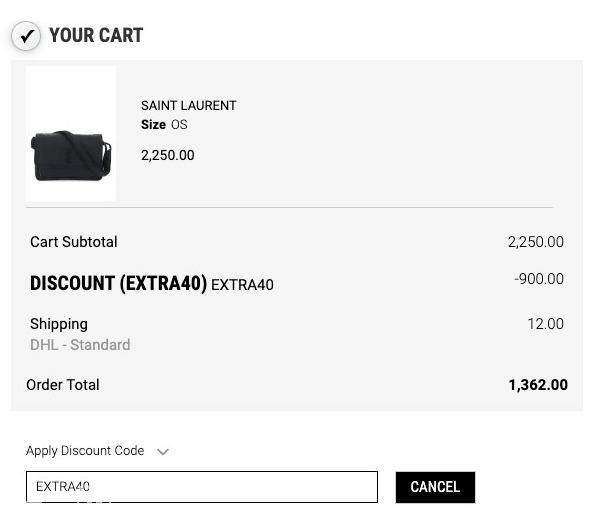Screen dimensions: 592x517
Task: Click the -900.00 discount amount
Action: (x=539, y=279)
